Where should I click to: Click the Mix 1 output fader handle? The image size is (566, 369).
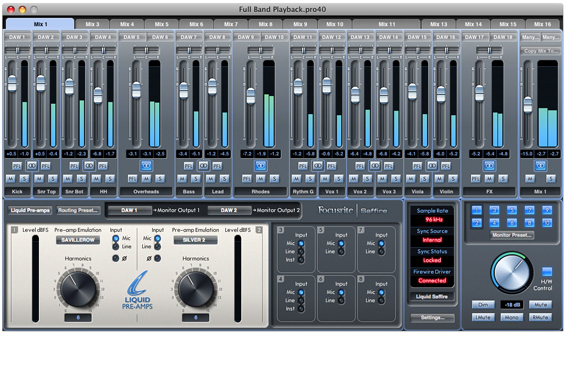coord(527,105)
